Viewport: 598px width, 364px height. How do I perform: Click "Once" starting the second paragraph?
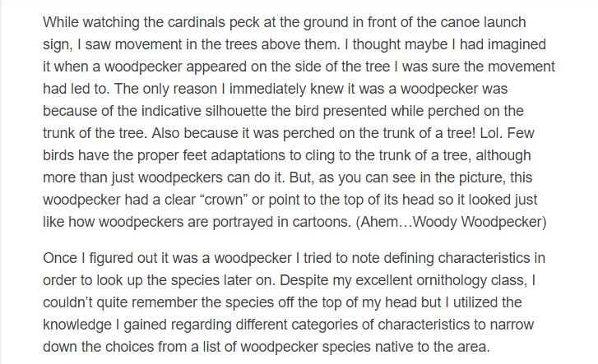(x=59, y=258)
